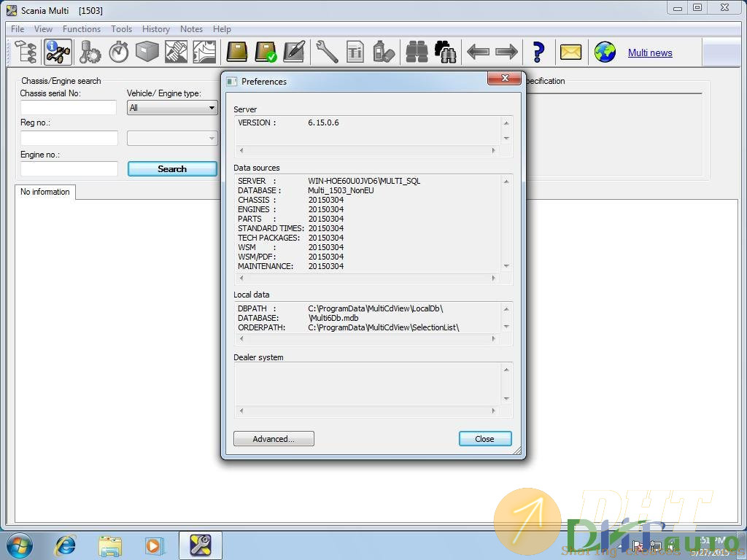Go forward with the right arrow icon
Image resolution: width=747 pixels, height=560 pixels.
pos(506,52)
